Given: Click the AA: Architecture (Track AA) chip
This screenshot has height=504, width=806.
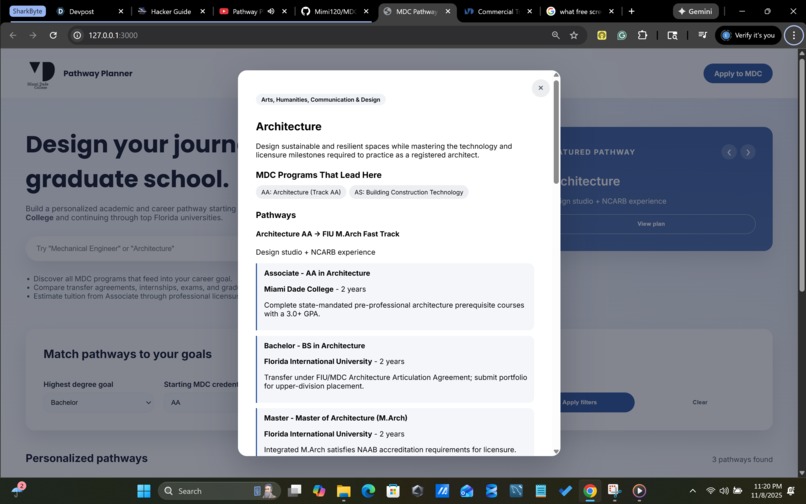Looking at the screenshot, I should coord(301,192).
